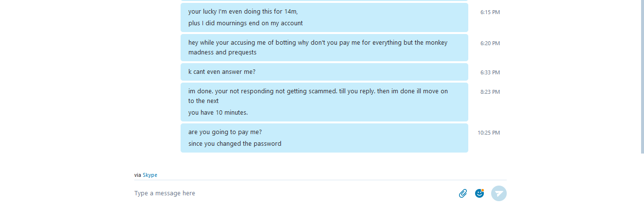Click the 8:23 PM timestamp
644x206 pixels.
[x=490, y=92]
